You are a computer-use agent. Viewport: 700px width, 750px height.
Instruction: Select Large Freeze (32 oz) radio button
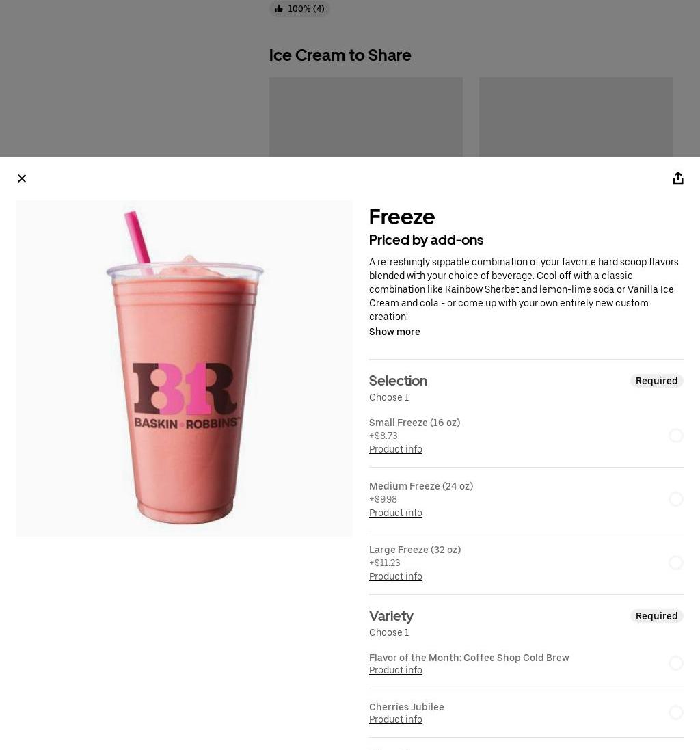point(675,563)
